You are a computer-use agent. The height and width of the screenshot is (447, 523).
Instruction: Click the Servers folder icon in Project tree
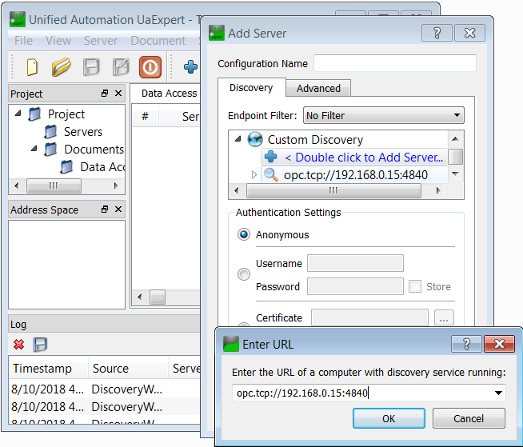click(50, 131)
